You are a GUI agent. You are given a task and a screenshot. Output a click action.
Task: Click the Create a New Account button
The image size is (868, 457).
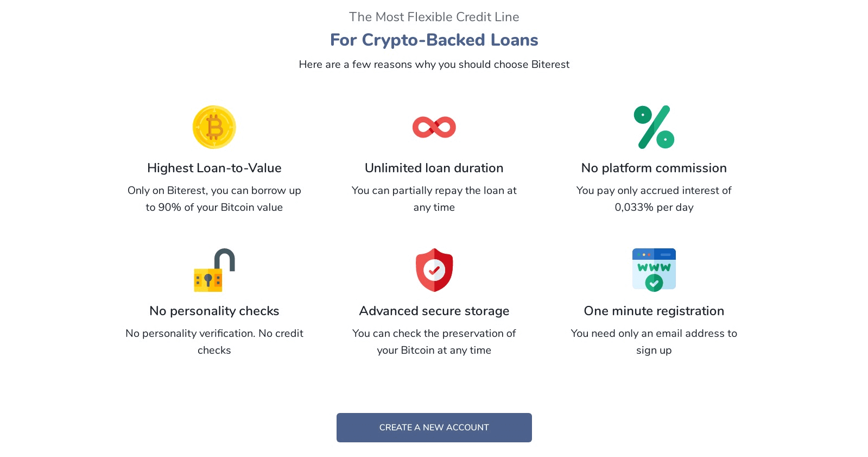[x=434, y=428]
